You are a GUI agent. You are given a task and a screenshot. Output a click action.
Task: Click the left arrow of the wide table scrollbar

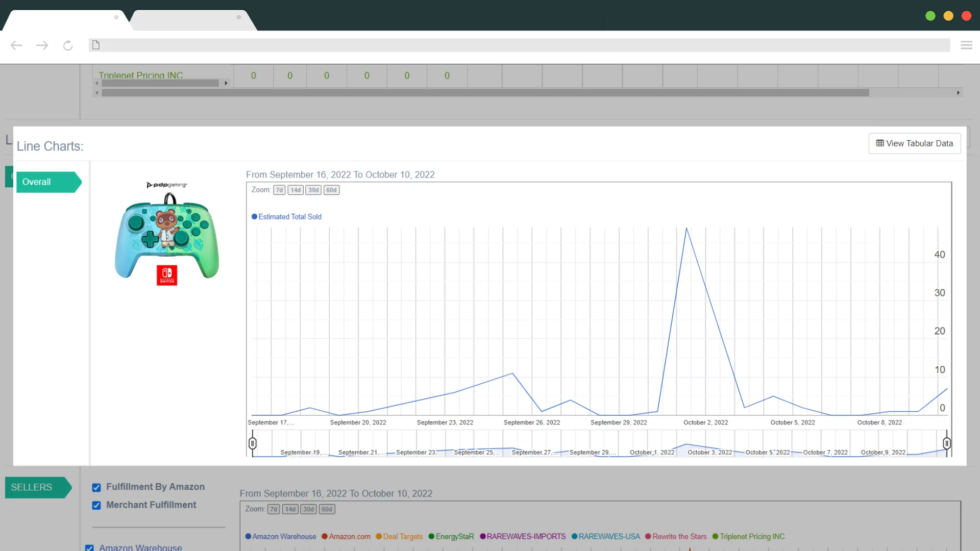click(x=97, y=93)
